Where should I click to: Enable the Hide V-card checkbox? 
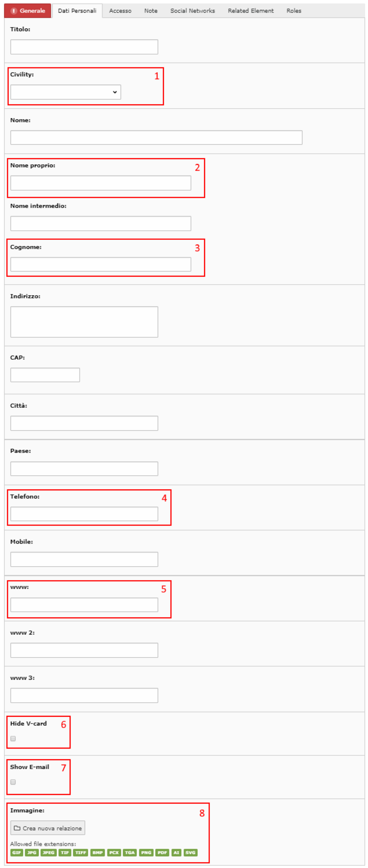pyautogui.click(x=13, y=738)
